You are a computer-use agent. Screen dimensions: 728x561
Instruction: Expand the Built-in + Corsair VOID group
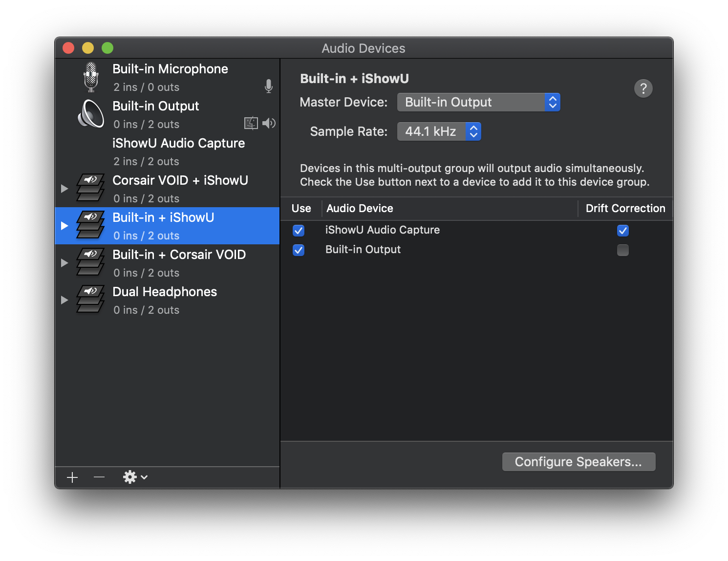[x=64, y=263]
